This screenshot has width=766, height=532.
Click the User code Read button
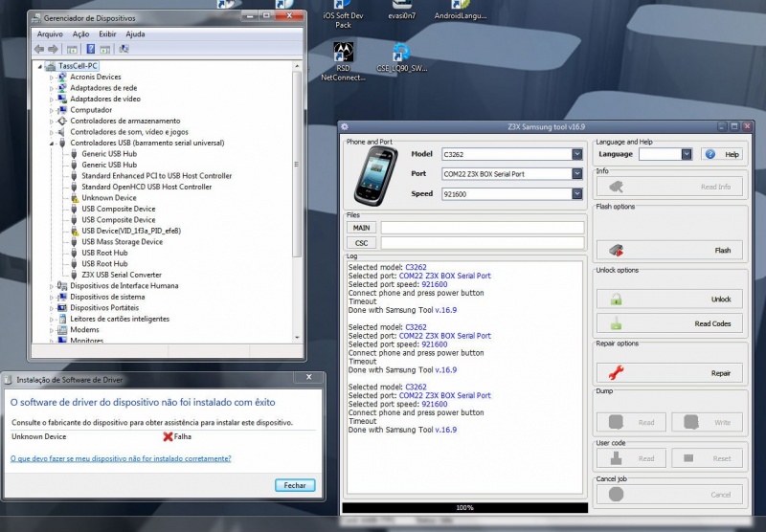click(x=631, y=458)
